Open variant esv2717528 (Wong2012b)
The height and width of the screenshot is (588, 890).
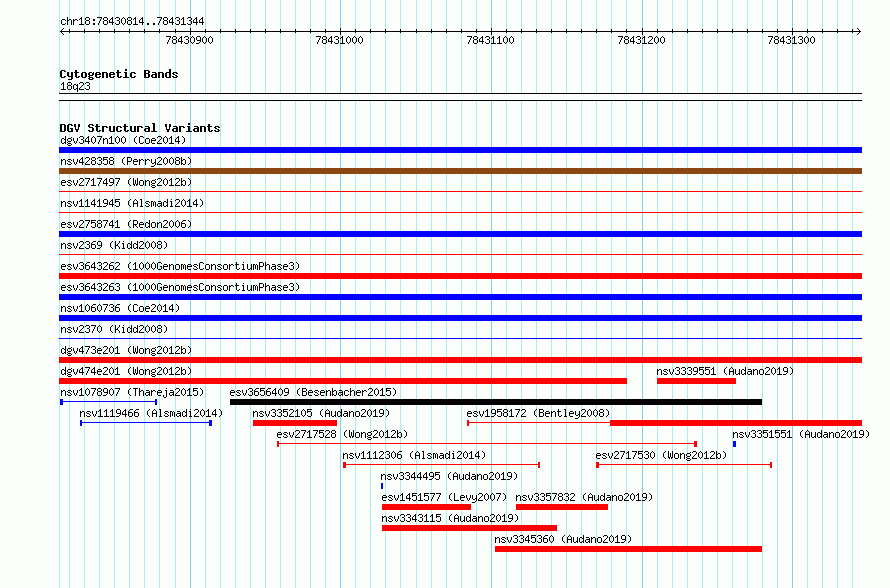(342, 434)
